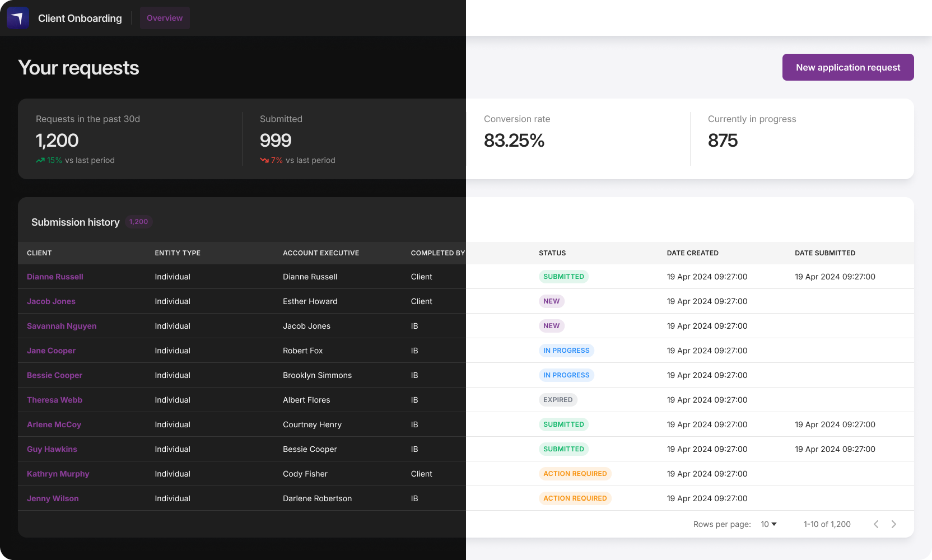Open Bessie Cooper client link
Screen dimensions: 932x560
tap(54, 375)
